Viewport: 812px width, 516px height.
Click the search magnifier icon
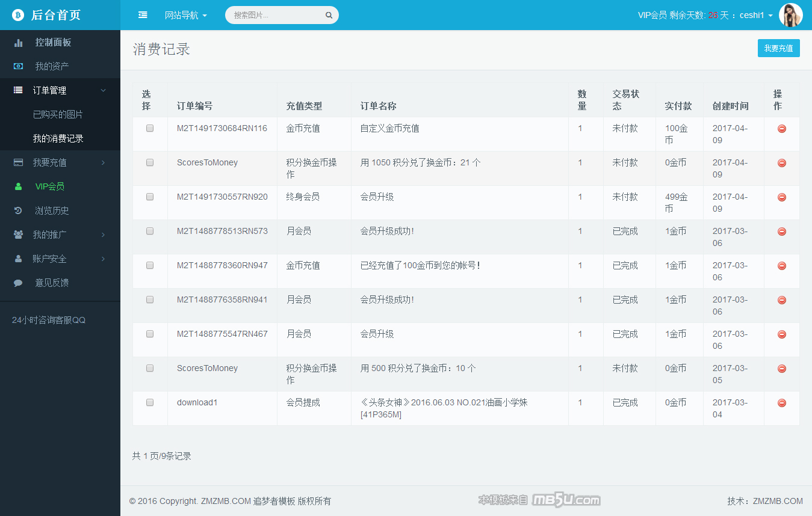click(329, 16)
